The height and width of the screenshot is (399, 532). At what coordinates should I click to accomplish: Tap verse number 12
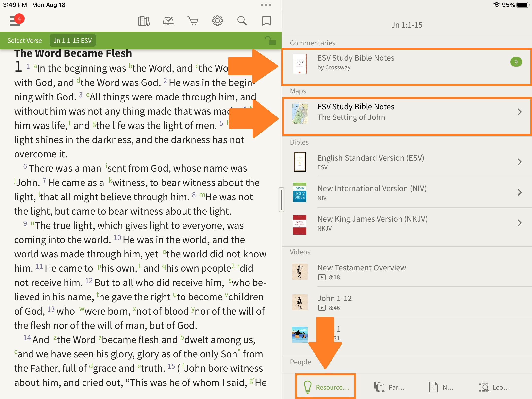point(89,281)
